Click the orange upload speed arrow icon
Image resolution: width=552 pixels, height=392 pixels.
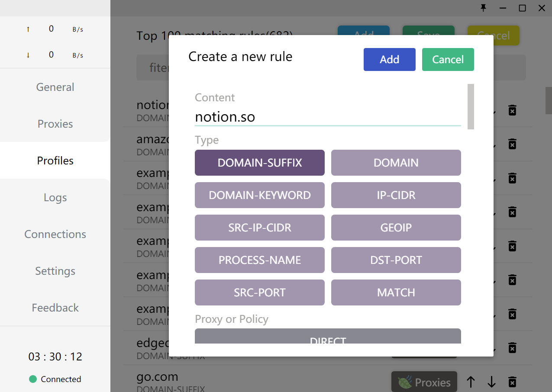(x=28, y=29)
